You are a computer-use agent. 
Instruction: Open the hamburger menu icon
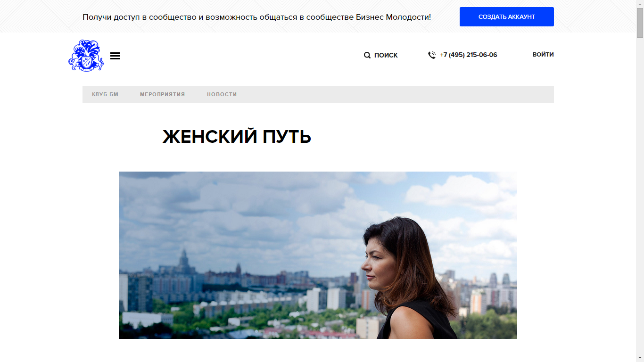(x=115, y=56)
